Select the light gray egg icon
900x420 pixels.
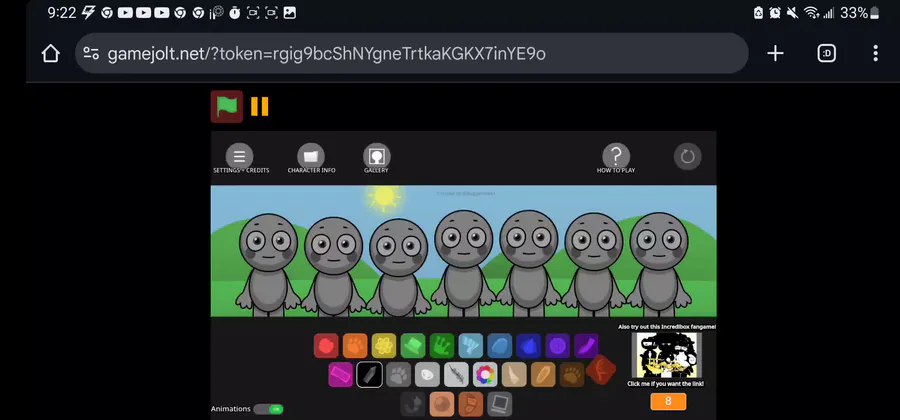[x=427, y=375]
